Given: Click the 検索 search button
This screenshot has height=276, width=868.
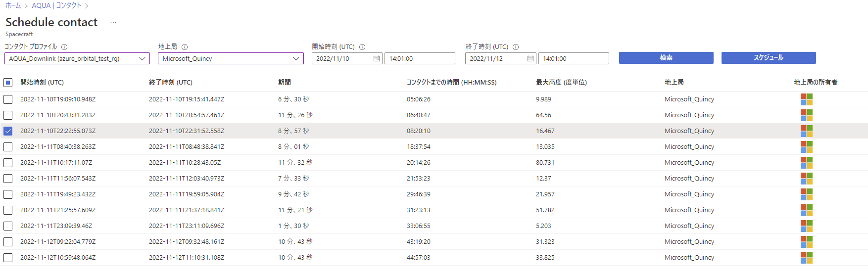Looking at the screenshot, I should [666, 58].
